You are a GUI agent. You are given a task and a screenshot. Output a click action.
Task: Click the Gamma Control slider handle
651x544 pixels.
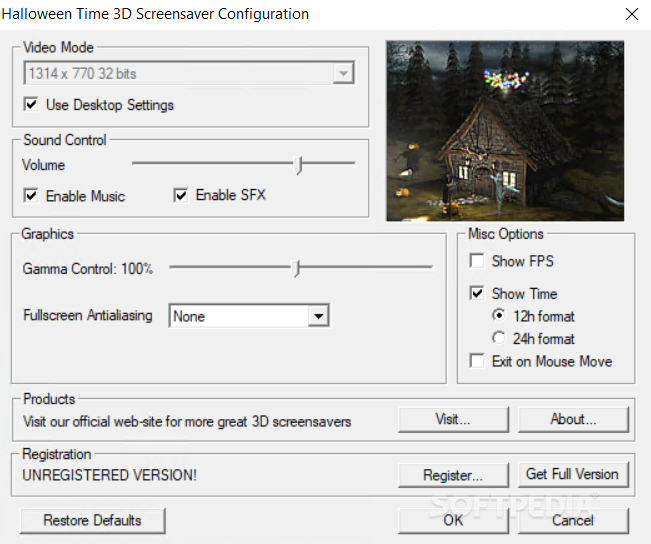(x=296, y=268)
